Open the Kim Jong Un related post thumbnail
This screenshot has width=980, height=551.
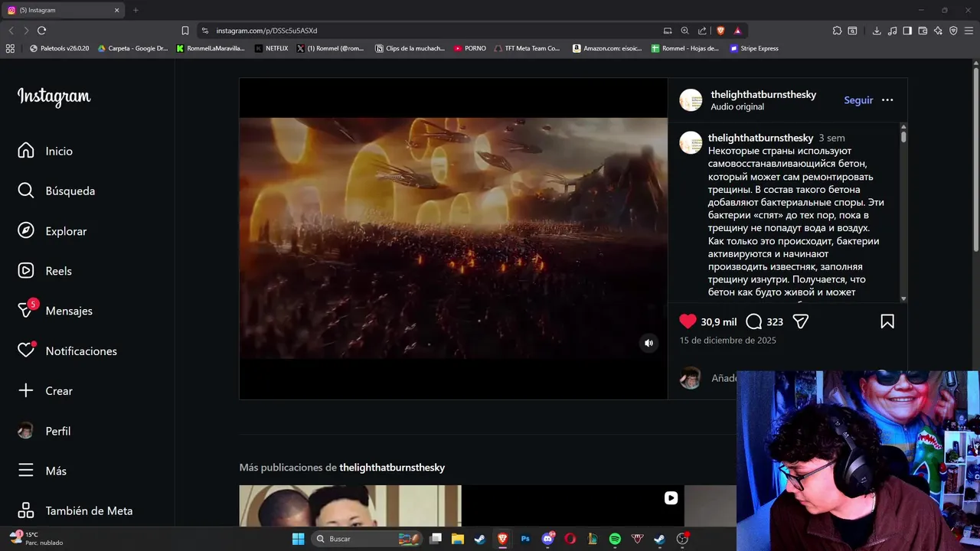[350, 506]
